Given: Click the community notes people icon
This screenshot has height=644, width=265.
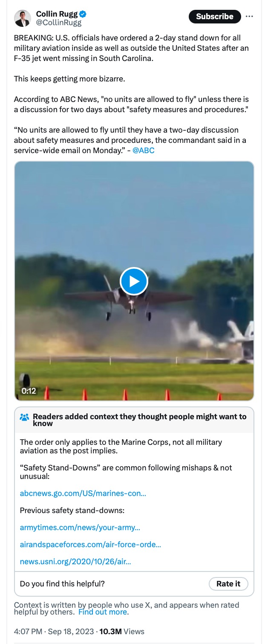Looking at the screenshot, I should click(24, 417).
